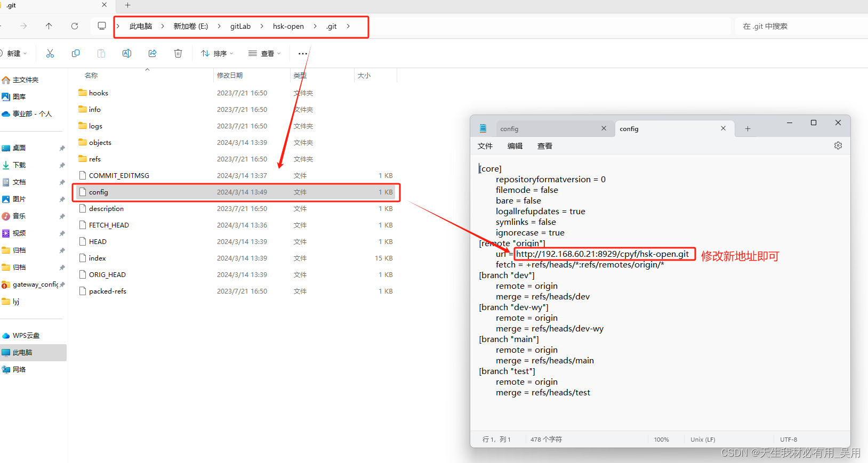
Task: Open the Sort dropdown menu
Action: tap(217, 53)
